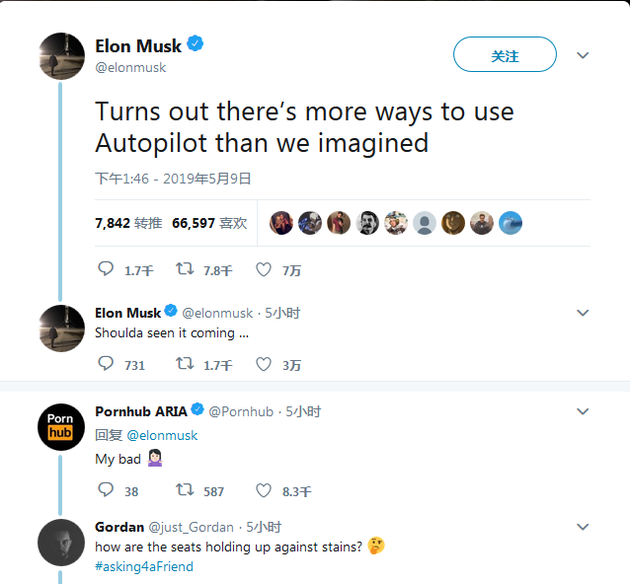This screenshot has width=630, height=584.
Task: Like the 'My bad' reply
Action: pyautogui.click(x=264, y=490)
